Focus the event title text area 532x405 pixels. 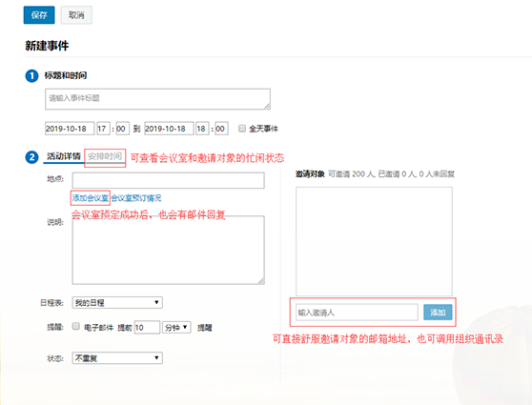157,99
